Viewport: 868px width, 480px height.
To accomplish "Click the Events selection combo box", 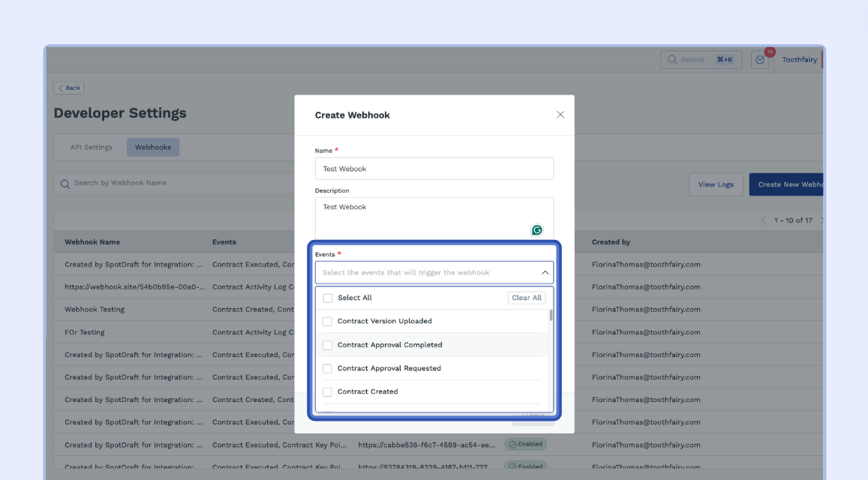I will 428,273.
